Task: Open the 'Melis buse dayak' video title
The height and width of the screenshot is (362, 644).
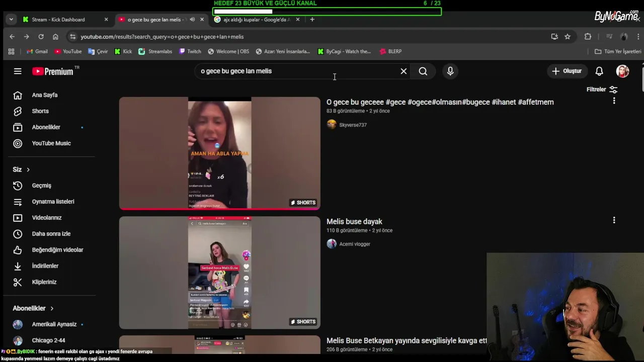Action: pyautogui.click(x=354, y=222)
